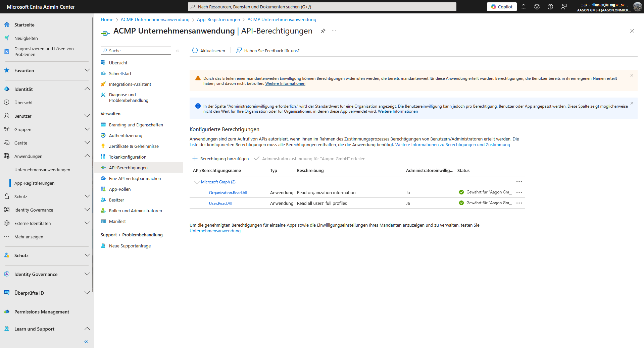The width and height of the screenshot is (644, 348).
Task: Expand the Favoriten section
Action: 87,70
